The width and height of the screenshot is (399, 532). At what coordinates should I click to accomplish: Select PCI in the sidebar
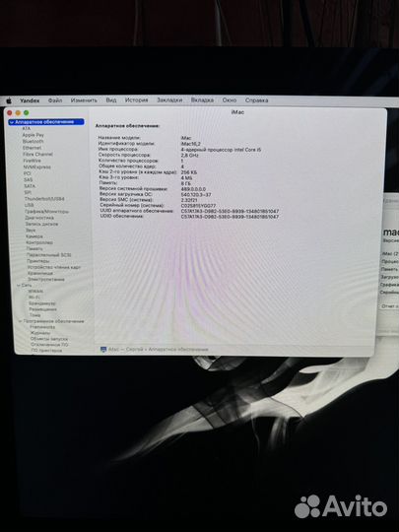28,173
